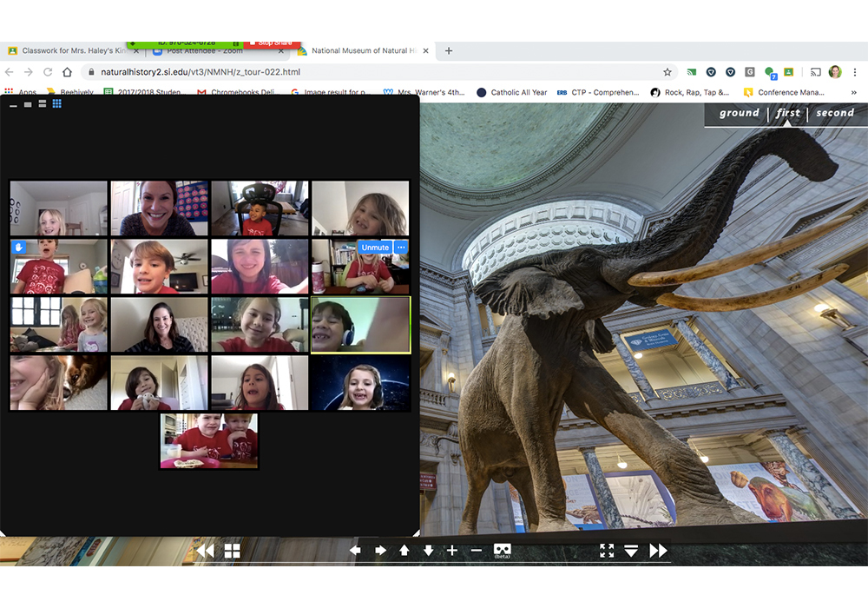
Task: Switch to the ground floor
Action: tap(739, 113)
